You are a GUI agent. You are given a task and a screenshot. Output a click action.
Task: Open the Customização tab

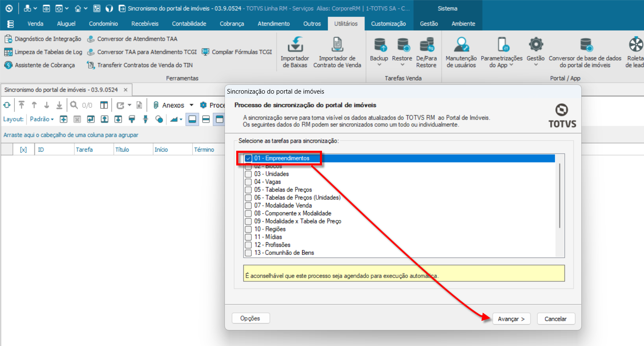point(388,24)
